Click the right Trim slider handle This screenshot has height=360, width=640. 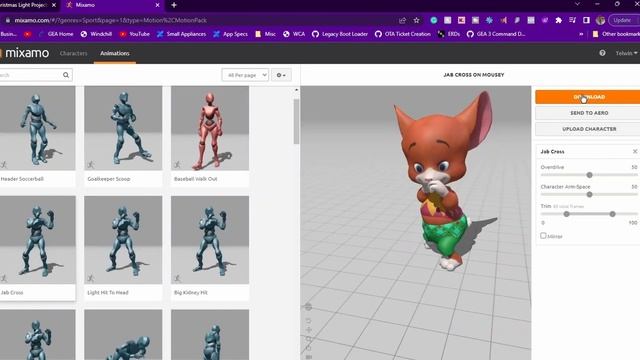click(612, 214)
